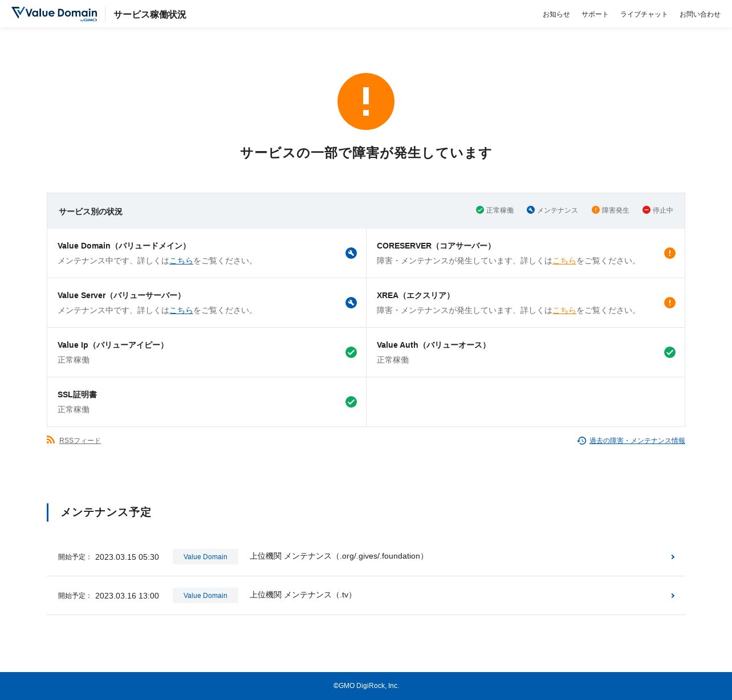Open サポート in the header menu
732x700 pixels.
pyautogui.click(x=595, y=14)
